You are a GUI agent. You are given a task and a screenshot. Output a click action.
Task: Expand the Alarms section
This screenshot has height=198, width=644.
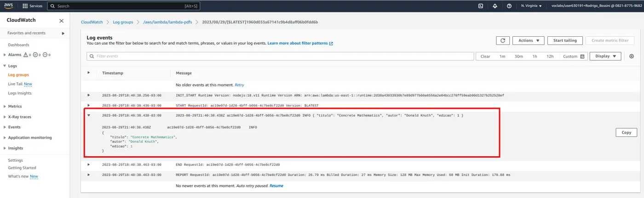pyautogui.click(x=5, y=55)
